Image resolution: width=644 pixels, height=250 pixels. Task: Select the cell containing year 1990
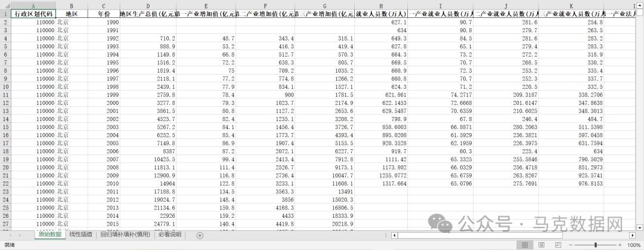(104, 22)
